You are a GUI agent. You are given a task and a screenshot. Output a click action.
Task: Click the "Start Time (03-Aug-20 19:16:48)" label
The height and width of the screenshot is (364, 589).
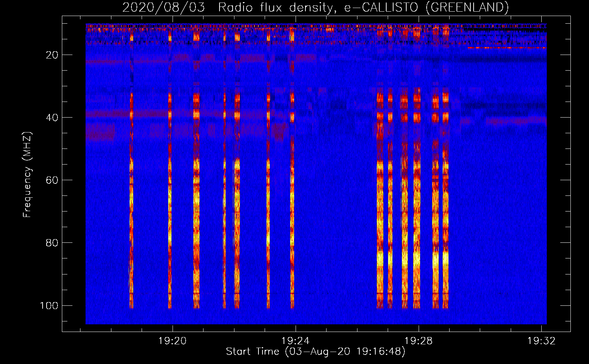tap(316, 352)
